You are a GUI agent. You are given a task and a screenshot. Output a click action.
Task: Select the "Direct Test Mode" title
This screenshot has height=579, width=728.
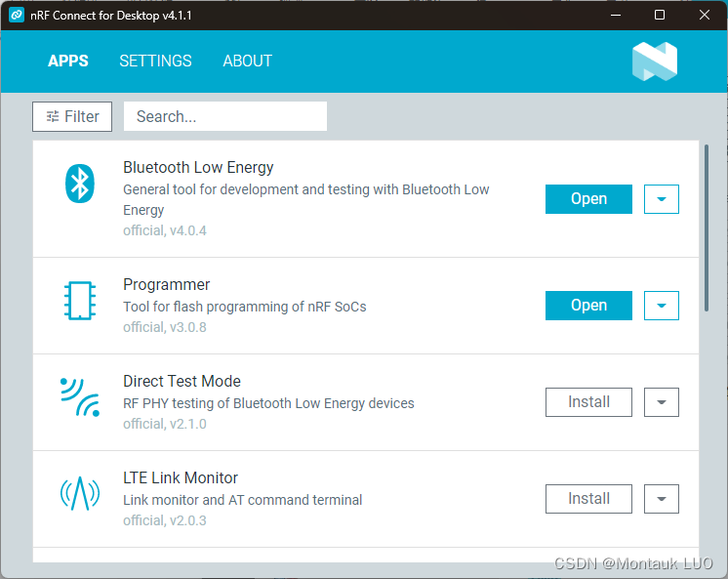pos(182,381)
